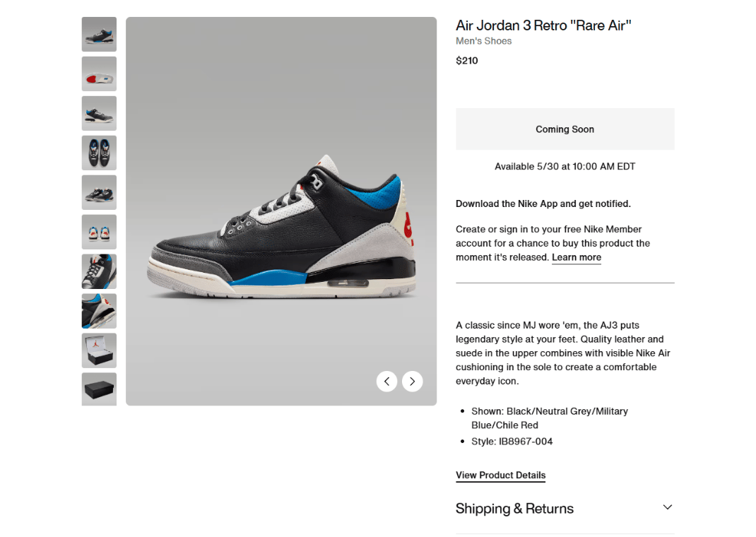Open View Product Details
The width and height of the screenshot is (756, 537).
[500, 476]
